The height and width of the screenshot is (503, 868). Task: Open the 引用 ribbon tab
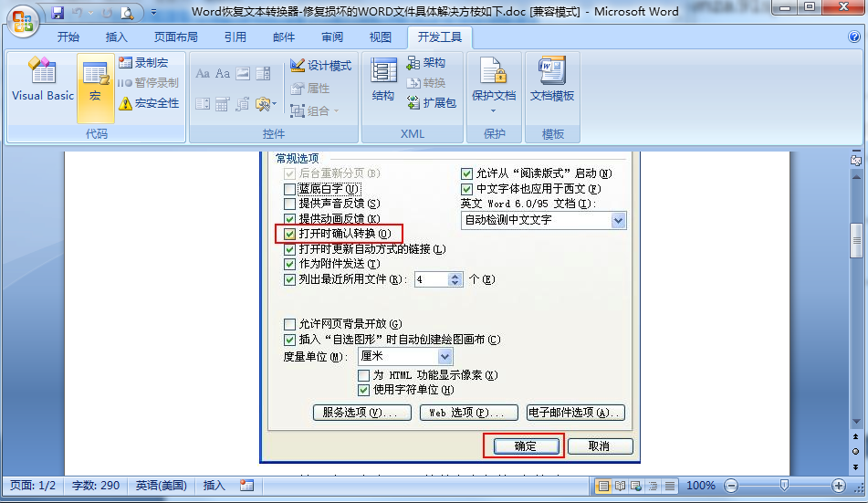click(235, 37)
